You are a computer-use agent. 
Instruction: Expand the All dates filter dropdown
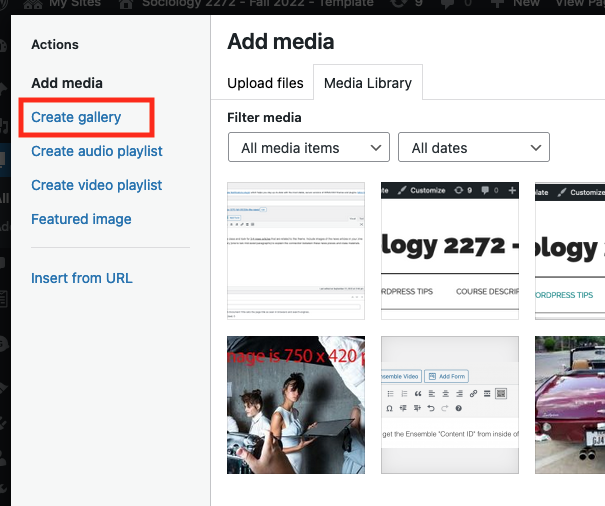point(473,148)
